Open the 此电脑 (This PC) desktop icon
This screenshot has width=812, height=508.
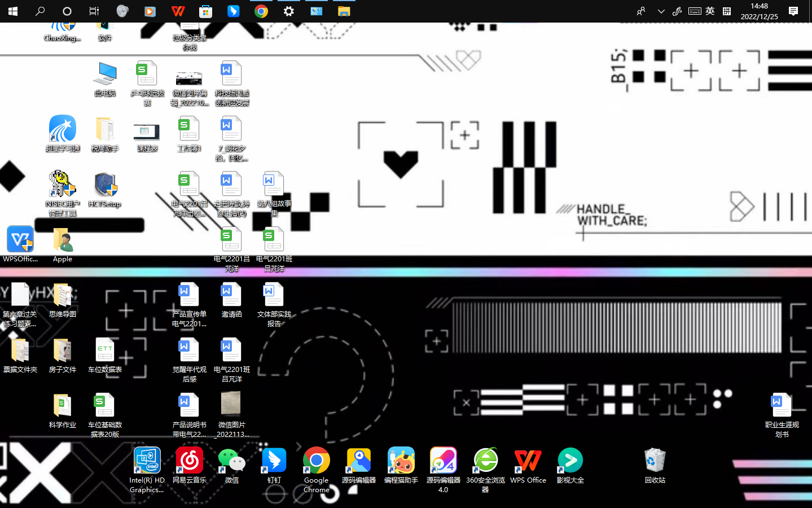pyautogui.click(x=105, y=80)
